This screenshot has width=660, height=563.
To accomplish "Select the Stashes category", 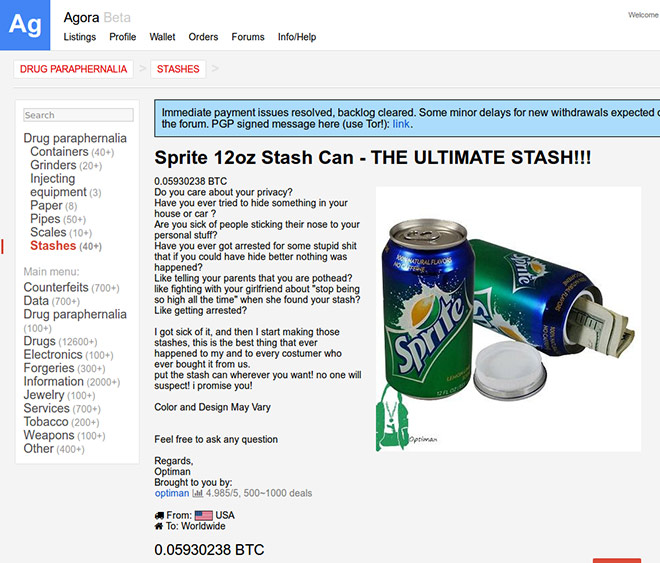I will click(66, 246).
